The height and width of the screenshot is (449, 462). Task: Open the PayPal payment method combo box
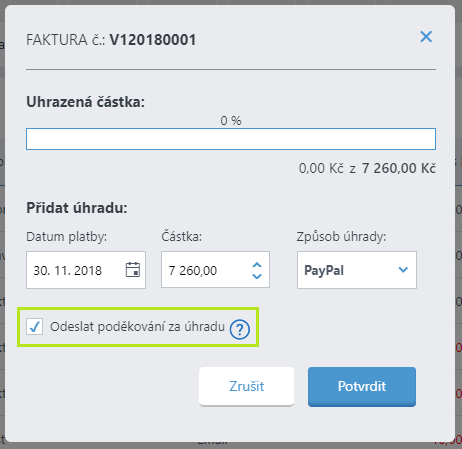point(357,270)
